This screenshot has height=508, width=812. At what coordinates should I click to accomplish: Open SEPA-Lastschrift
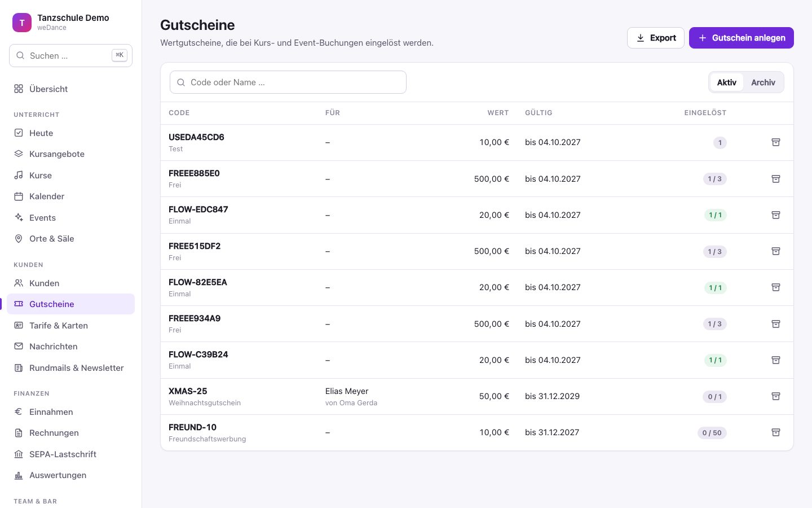coord(70,454)
